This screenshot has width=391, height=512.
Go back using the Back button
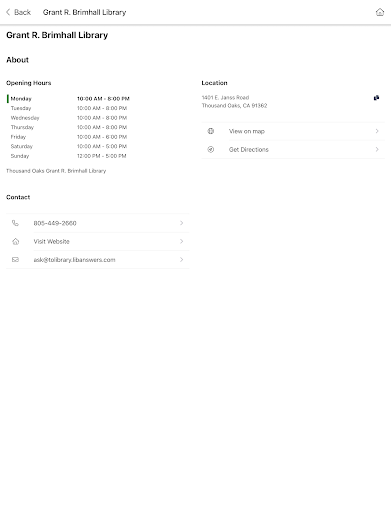(x=18, y=12)
